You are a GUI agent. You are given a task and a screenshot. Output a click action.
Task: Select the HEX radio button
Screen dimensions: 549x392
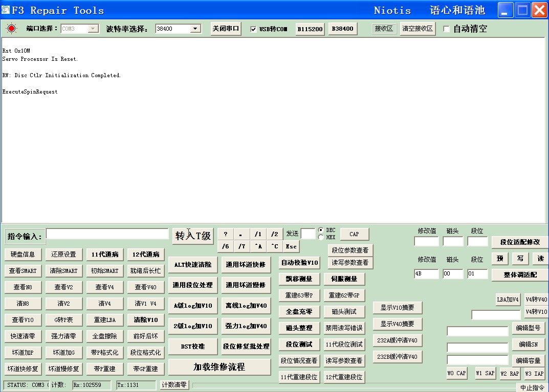(x=321, y=237)
